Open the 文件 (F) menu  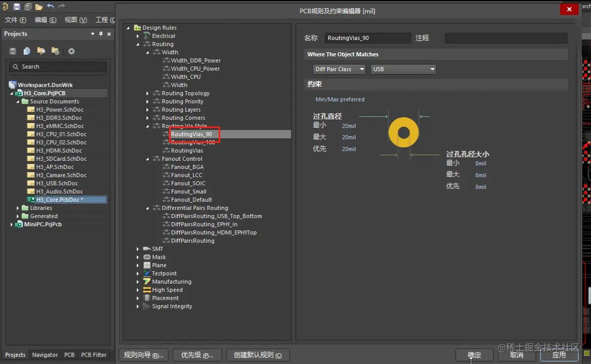pyautogui.click(x=15, y=19)
